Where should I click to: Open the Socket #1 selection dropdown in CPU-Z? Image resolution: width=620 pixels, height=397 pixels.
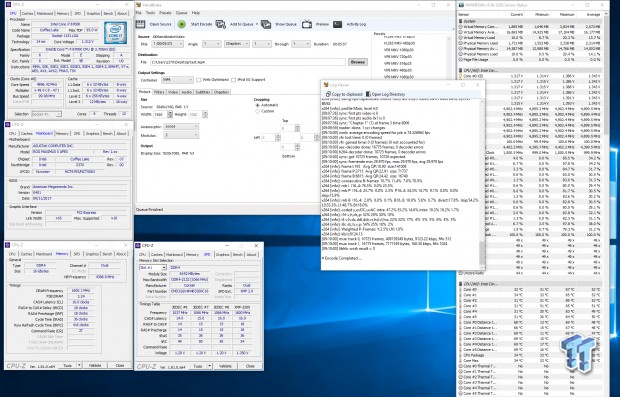coord(47,114)
